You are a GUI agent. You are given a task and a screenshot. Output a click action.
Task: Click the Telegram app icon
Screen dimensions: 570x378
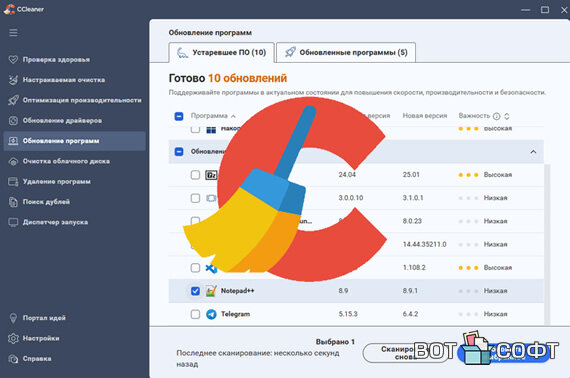(x=211, y=314)
